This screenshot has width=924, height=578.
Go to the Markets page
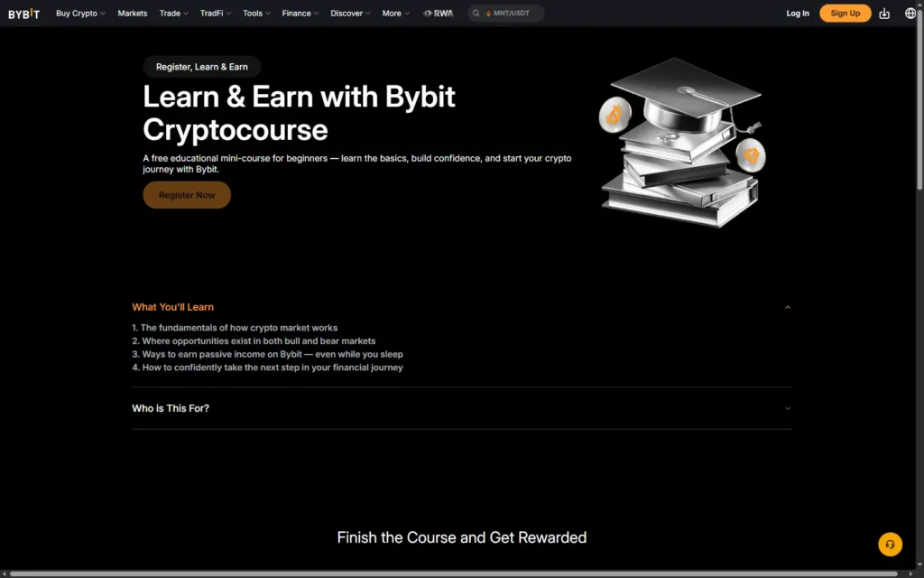(x=133, y=13)
